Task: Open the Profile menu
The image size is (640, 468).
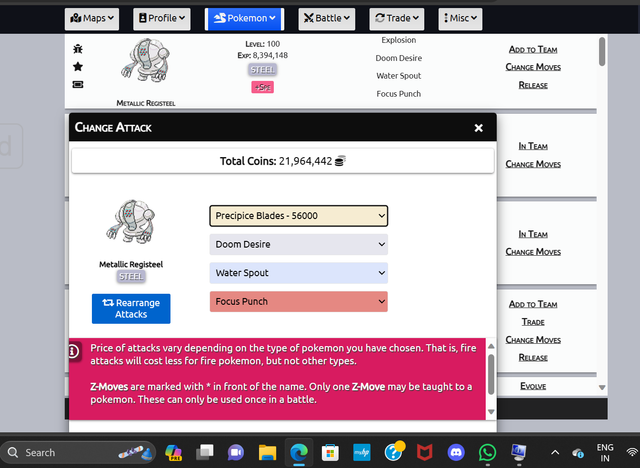Action: click(162, 19)
